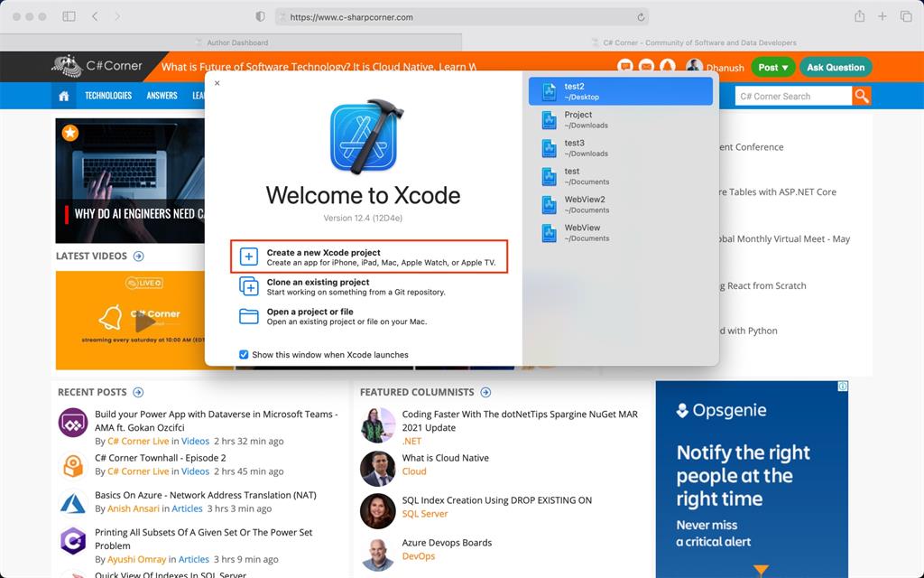Click author link Ayushi Omray
924x578 pixels.
[137, 559]
